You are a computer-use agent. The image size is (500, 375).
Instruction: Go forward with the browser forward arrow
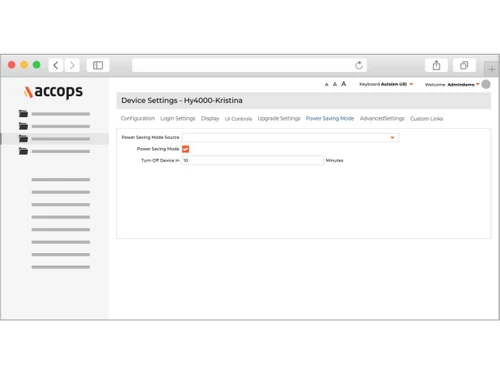click(72, 65)
